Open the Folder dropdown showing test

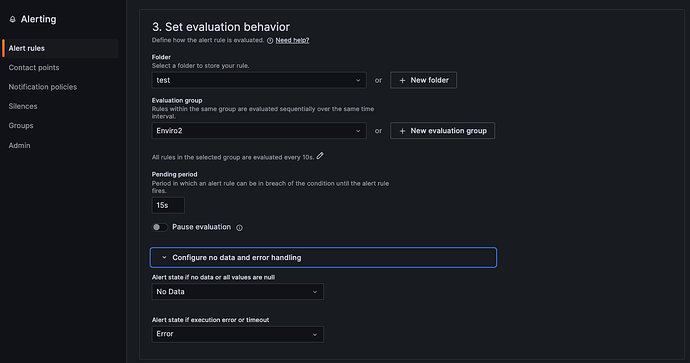tap(259, 80)
